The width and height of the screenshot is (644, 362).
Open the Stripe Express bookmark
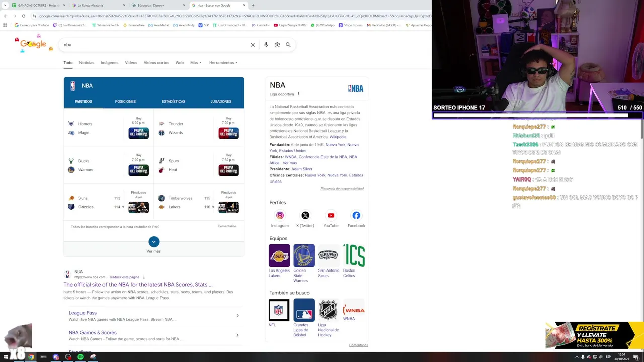click(351, 25)
